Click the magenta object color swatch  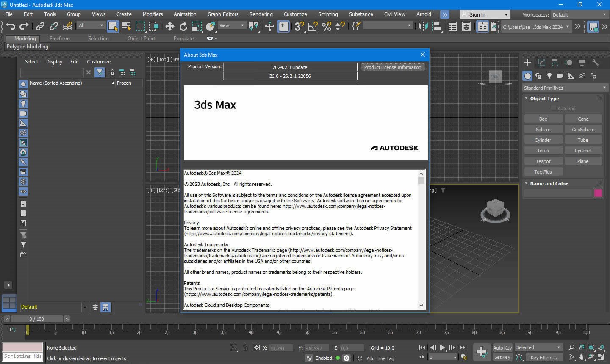click(x=598, y=193)
